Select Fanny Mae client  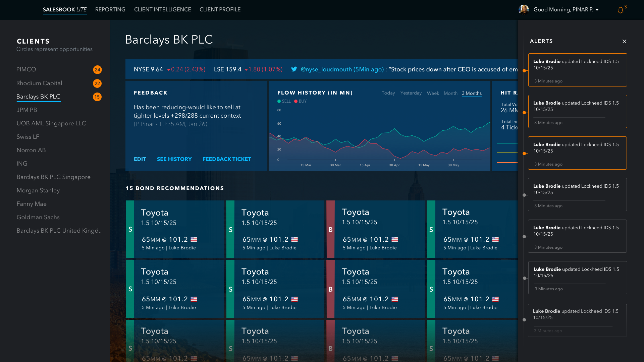coord(32,204)
